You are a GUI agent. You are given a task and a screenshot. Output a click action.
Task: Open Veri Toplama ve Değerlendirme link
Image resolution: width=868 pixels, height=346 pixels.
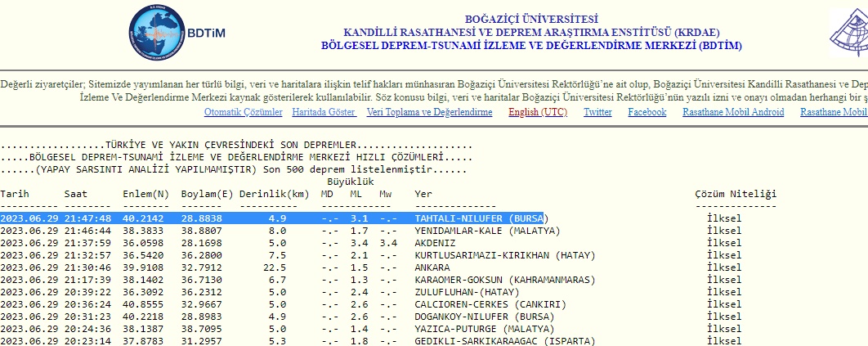[429, 112]
